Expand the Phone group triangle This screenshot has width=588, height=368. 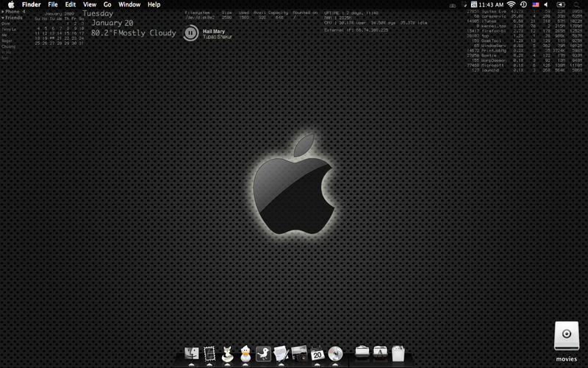3,12
